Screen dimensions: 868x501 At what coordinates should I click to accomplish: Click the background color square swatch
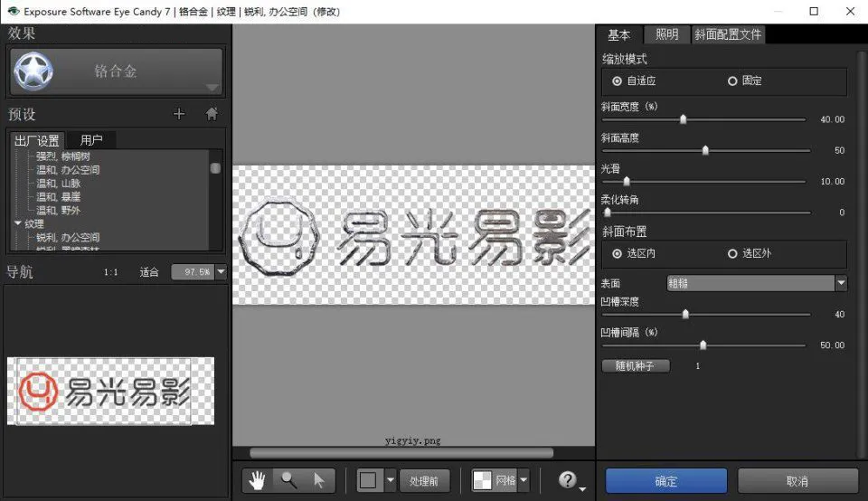click(368, 480)
